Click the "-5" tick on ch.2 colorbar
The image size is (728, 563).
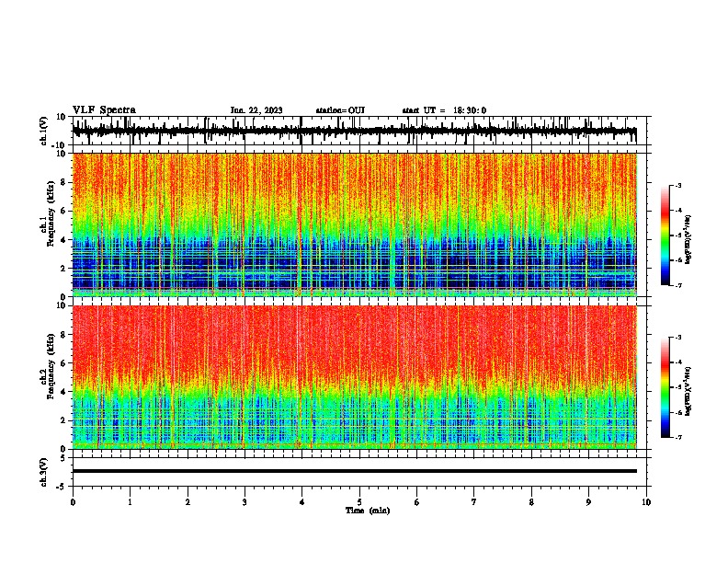[x=677, y=387]
